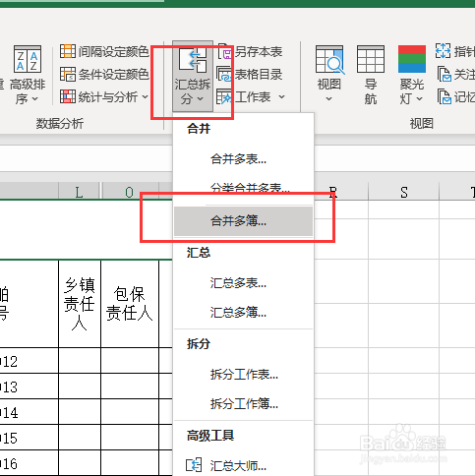Image resolution: width=475 pixels, height=476 pixels.
Task: Select 汇总多表... menu item
Action: tap(243, 283)
